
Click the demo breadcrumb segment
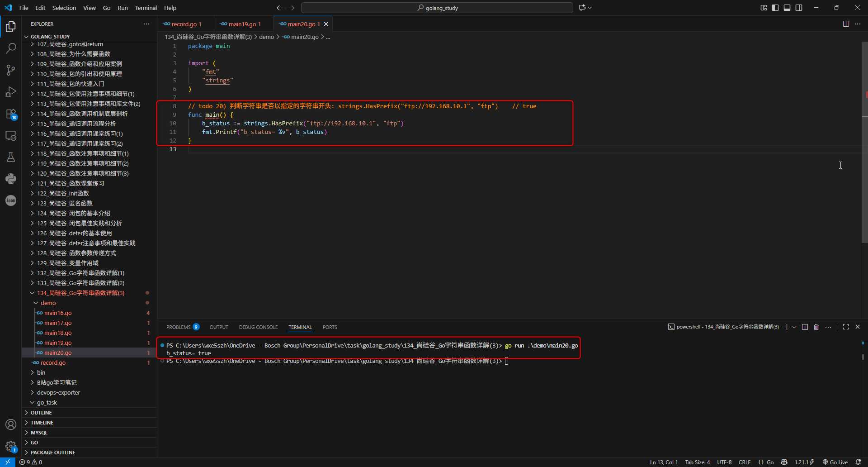(267, 37)
